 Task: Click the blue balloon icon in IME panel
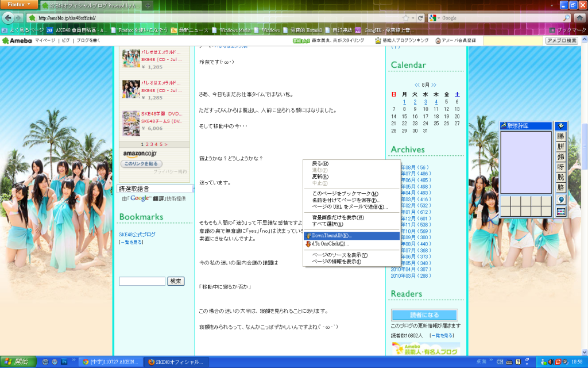click(x=561, y=200)
